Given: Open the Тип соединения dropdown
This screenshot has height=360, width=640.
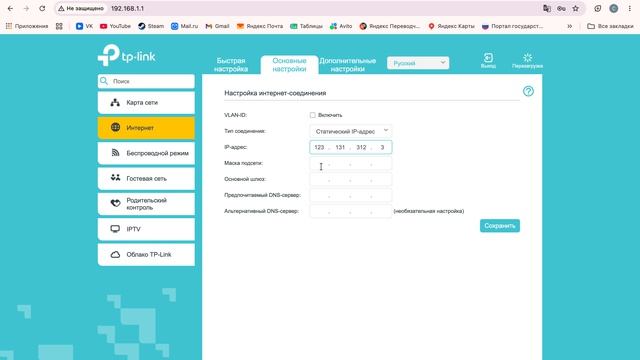Looking at the screenshot, I should (x=351, y=131).
